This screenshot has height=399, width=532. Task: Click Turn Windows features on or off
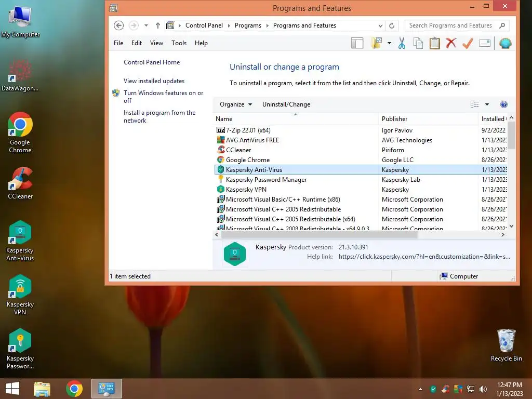(x=163, y=97)
